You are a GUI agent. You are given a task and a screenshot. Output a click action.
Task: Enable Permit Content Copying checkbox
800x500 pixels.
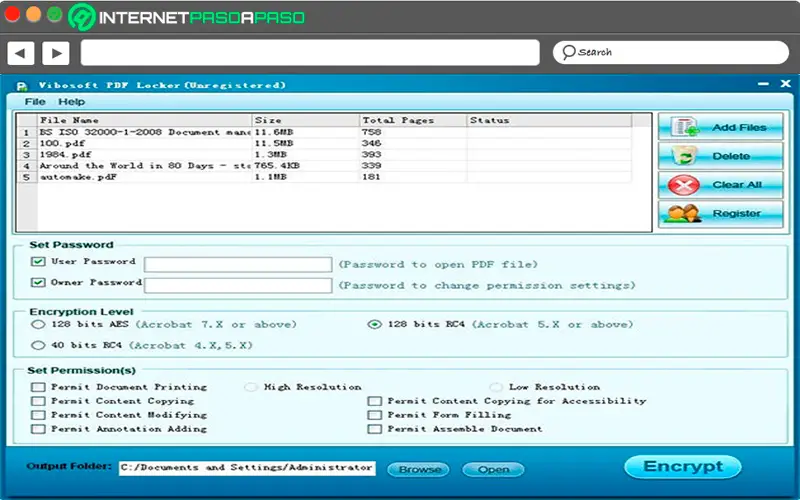[38, 401]
